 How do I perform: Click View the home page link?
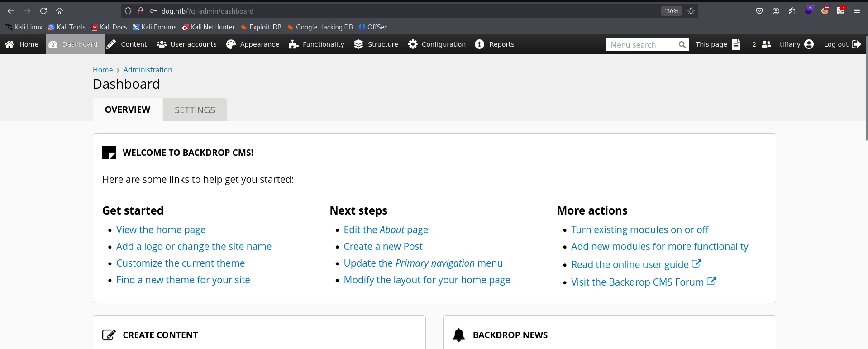[x=161, y=229]
